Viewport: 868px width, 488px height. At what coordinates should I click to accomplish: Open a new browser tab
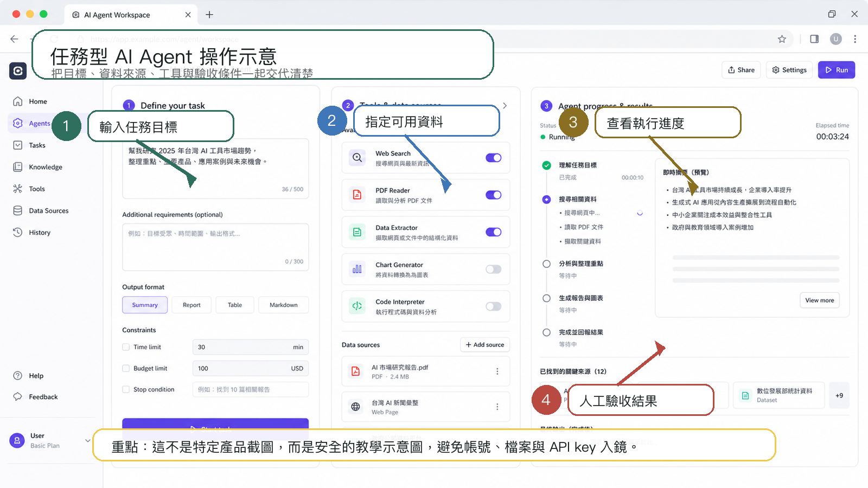tap(209, 15)
